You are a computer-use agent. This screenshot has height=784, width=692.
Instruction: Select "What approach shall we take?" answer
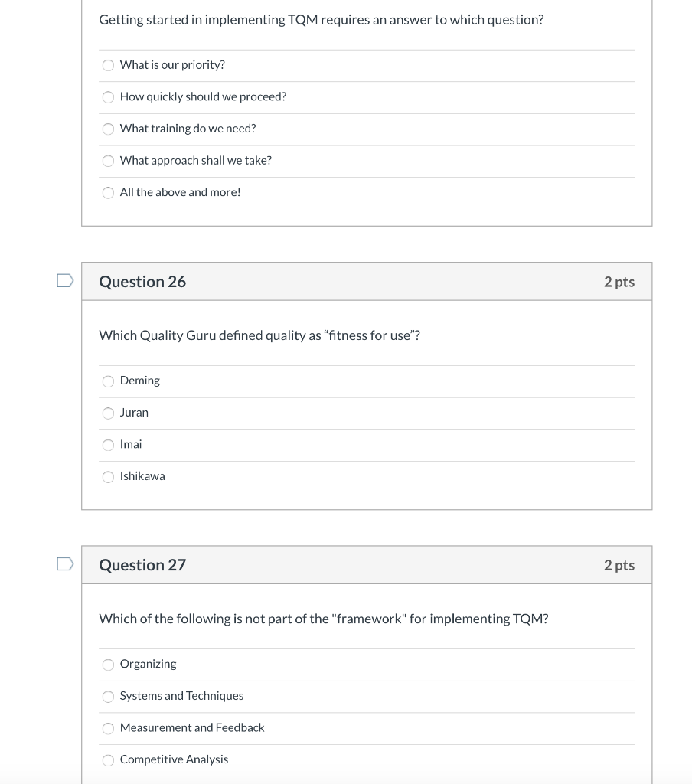[x=109, y=161]
